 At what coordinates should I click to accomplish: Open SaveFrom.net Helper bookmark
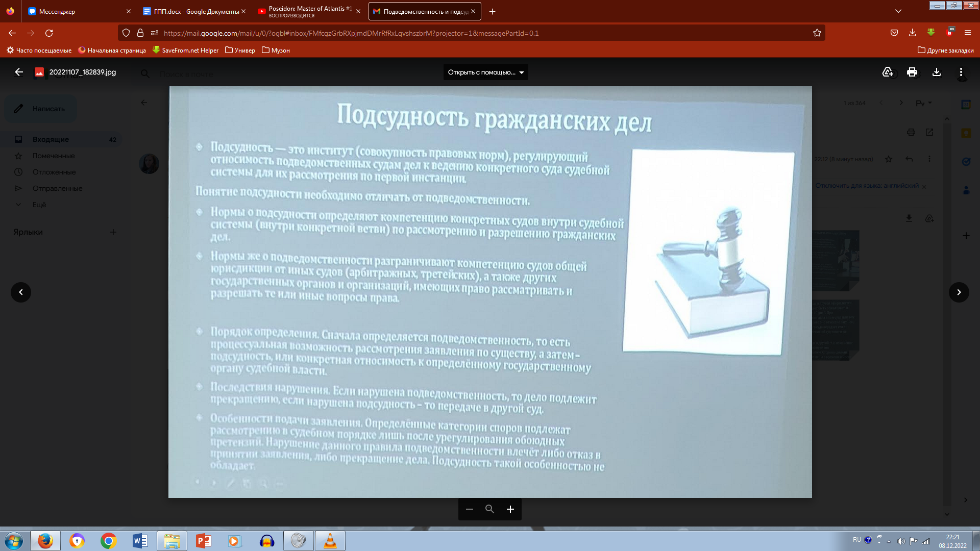[x=186, y=50]
